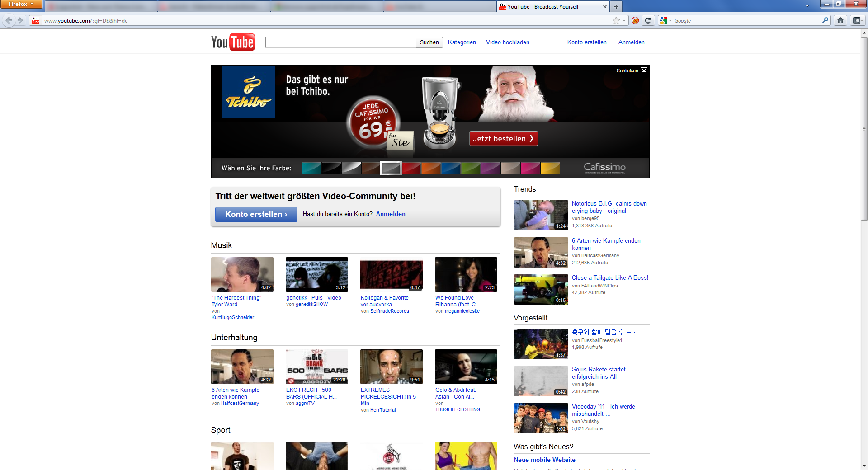
Task: Open Close a Tailgate Like A Boss thumbnail
Action: tap(541, 289)
